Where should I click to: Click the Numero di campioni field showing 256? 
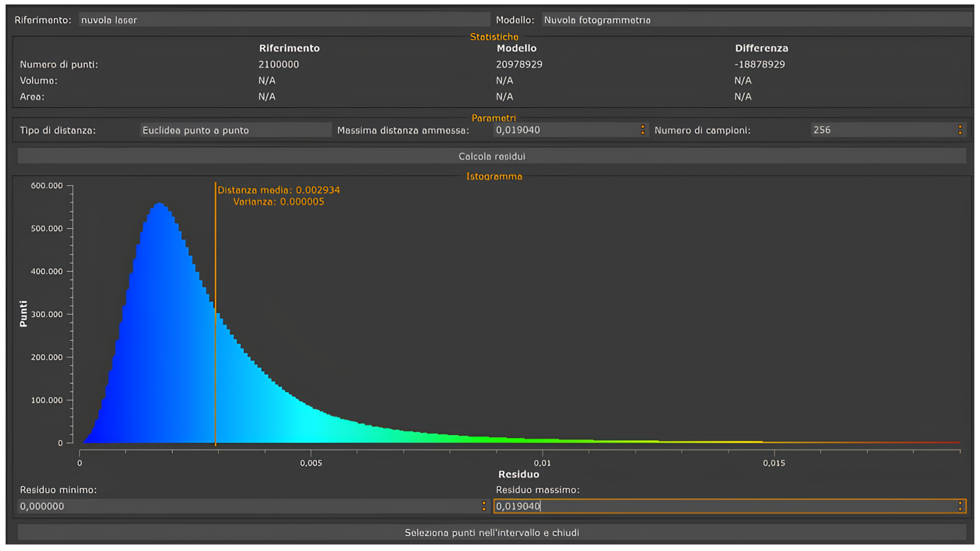point(883,130)
